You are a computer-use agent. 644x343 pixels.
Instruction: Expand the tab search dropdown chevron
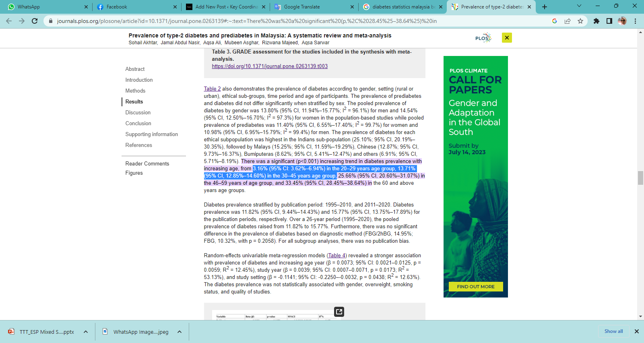[x=579, y=6]
